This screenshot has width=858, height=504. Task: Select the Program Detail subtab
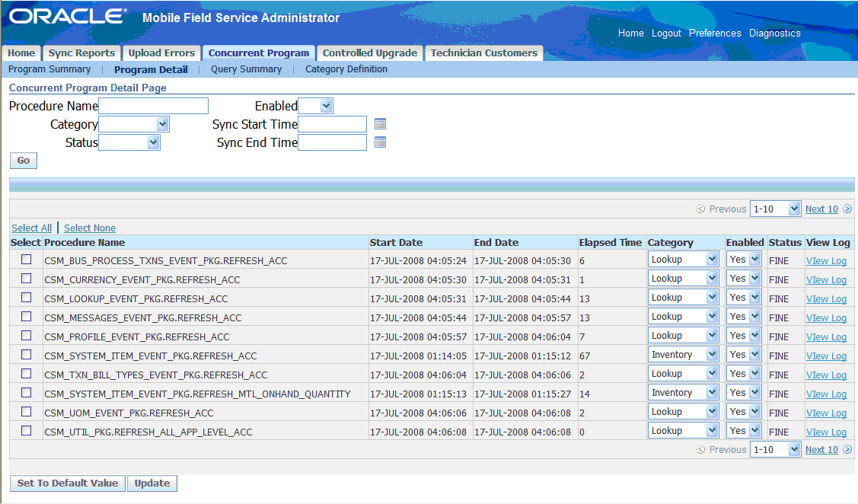[x=151, y=69]
